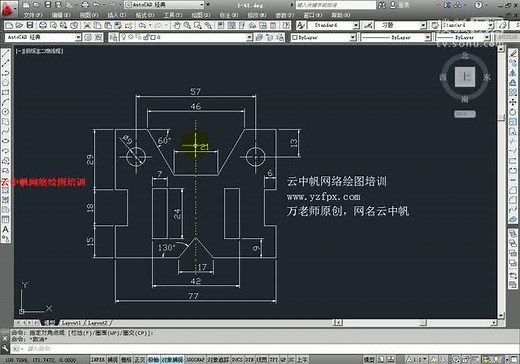Toggle DYN dynamic input in status bar
The image size is (520, 364).
(249, 360)
